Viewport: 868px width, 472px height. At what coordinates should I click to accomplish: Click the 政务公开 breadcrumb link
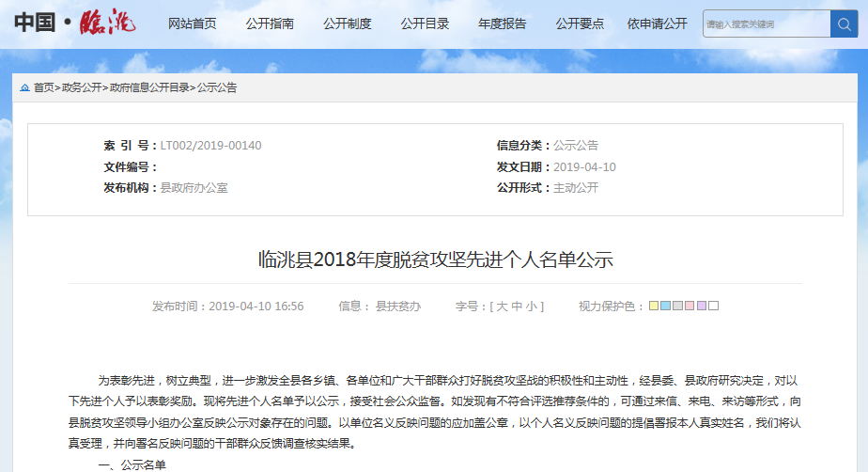coord(82,87)
